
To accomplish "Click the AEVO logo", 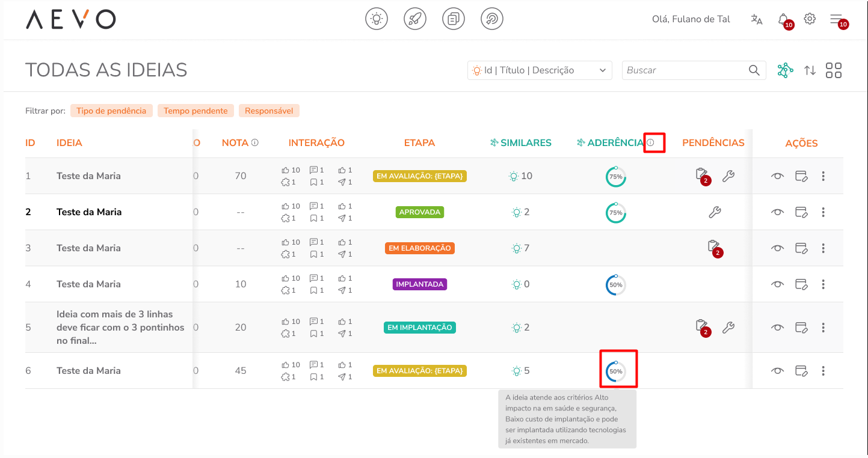I will pos(71,20).
